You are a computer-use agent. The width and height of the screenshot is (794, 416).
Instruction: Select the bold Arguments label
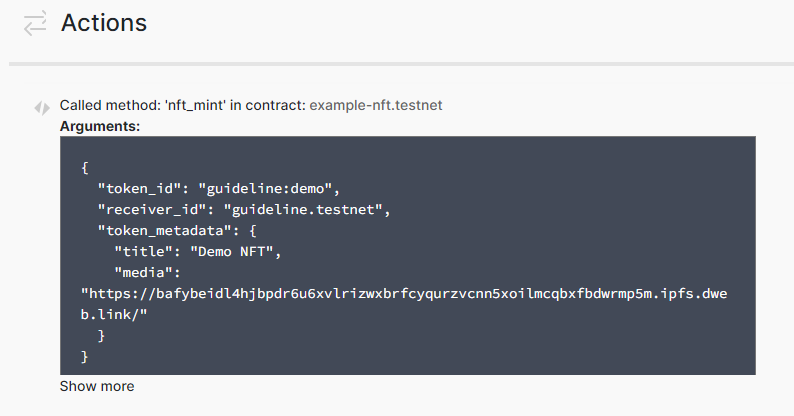pyautogui.click(x=100, y=126)
